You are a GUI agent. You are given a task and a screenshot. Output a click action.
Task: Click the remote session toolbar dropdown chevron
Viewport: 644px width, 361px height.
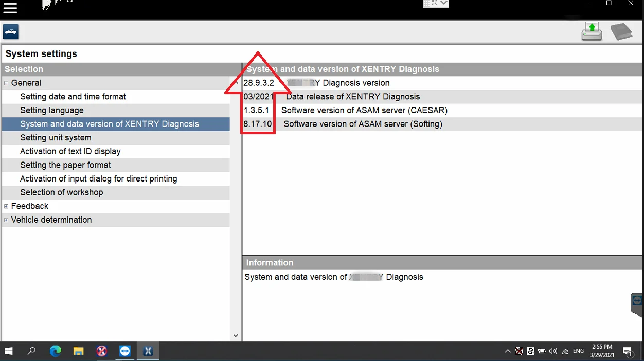coord(444,3)
